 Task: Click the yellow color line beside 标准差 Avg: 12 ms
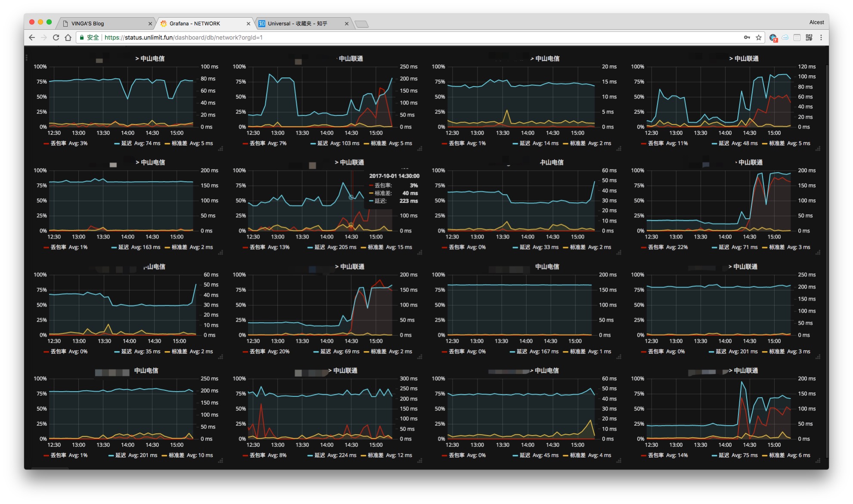363,455
